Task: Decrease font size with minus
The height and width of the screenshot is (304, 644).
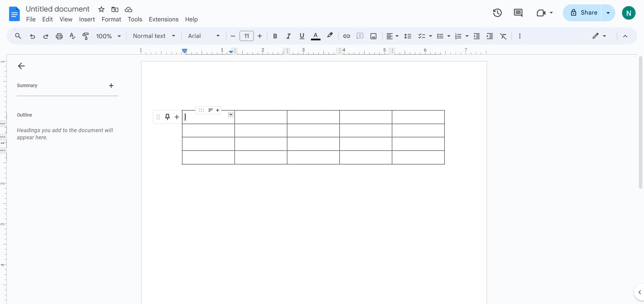Action: click(x=233, y=36)
